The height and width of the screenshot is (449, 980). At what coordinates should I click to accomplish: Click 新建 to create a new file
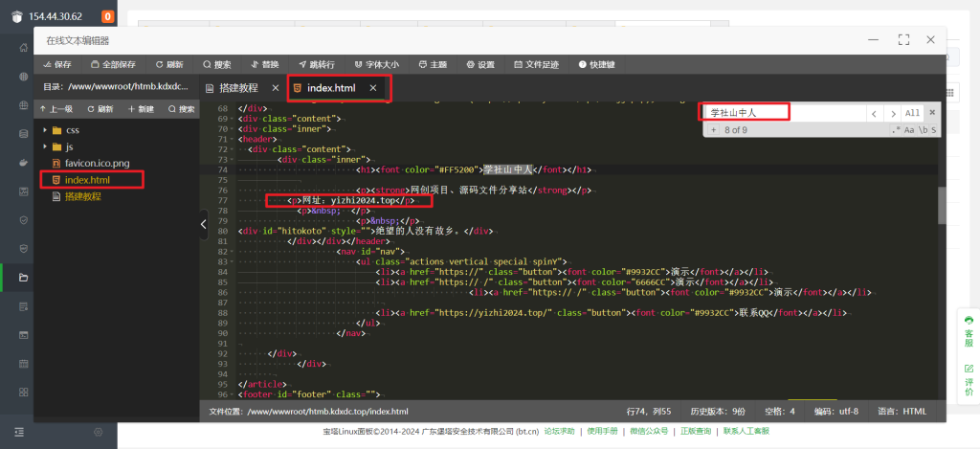point(141,109)
